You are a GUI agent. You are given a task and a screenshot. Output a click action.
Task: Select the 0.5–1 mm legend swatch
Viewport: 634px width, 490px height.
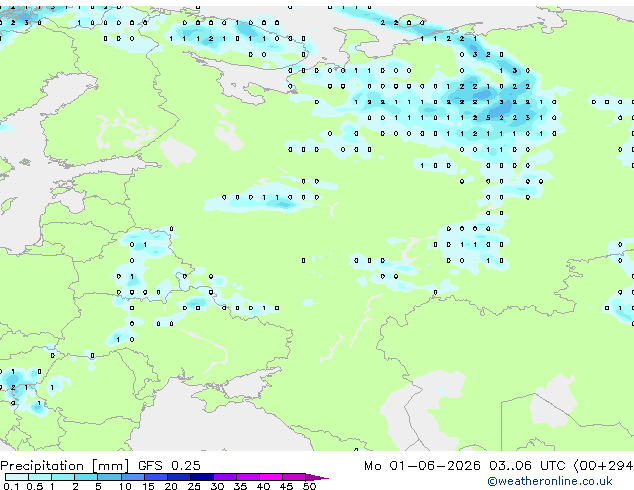[x=40, y=477]
